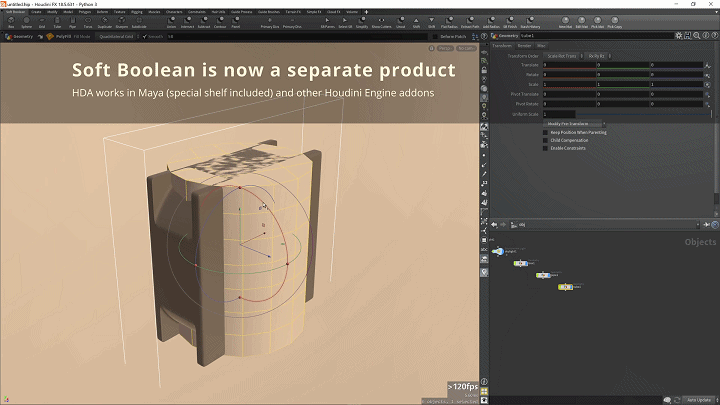Click the Pick Mat sphere icon
The height and width of the screenshot is (405, 720).
coord(597,20)
